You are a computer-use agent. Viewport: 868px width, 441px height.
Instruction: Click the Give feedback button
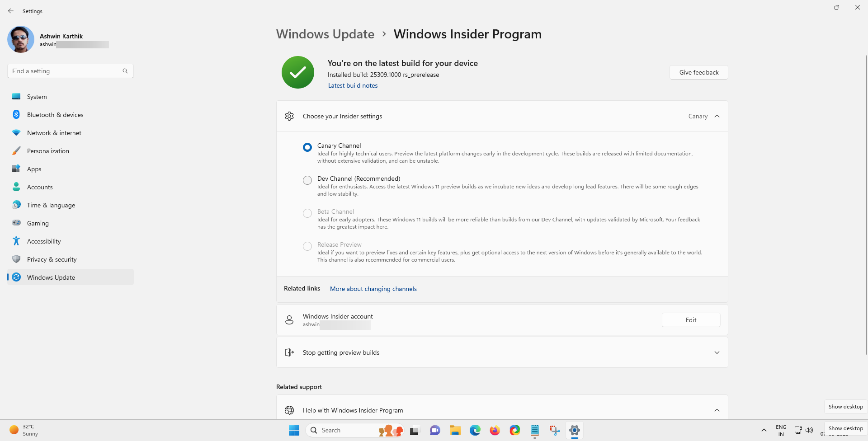698,72
